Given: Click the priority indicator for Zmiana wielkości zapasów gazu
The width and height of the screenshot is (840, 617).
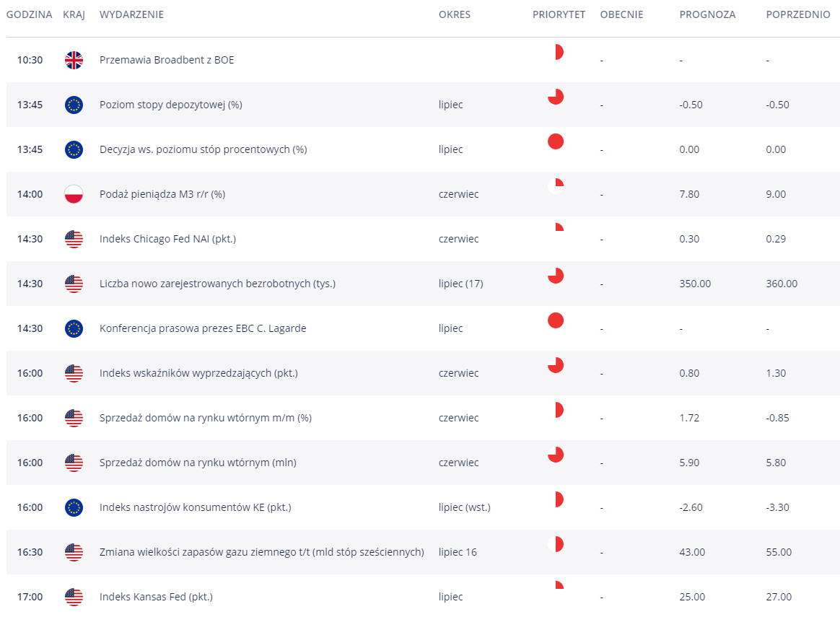Looking at the screenshot, I should click(556, 544).
